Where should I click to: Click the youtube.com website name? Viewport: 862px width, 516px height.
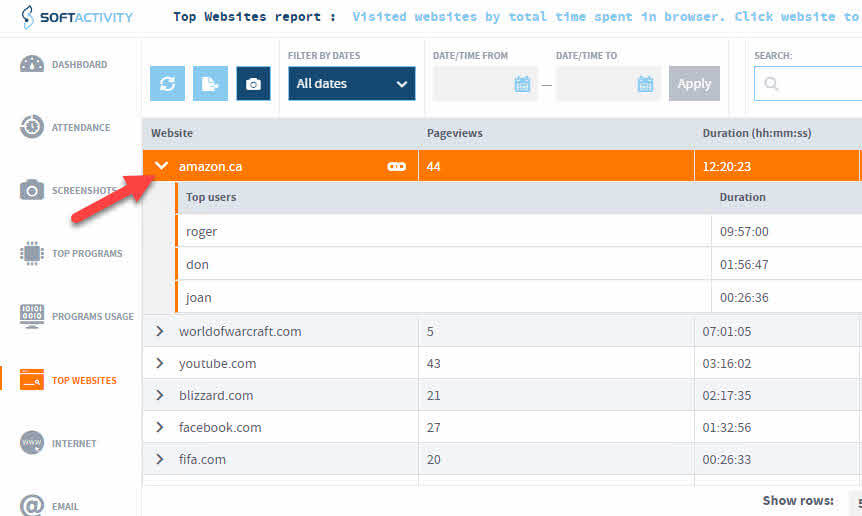(x=218, y=363)
